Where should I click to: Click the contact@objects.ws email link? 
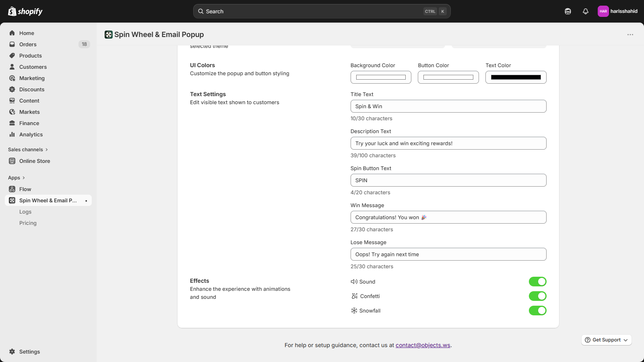(x=423, y=345)
